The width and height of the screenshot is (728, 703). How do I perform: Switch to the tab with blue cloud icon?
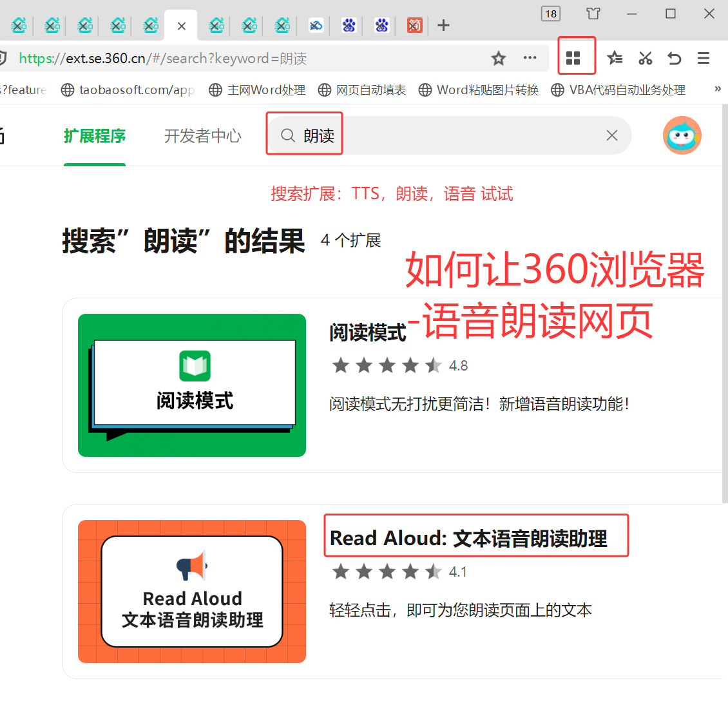pyautogui.click(x=316, y=25)
